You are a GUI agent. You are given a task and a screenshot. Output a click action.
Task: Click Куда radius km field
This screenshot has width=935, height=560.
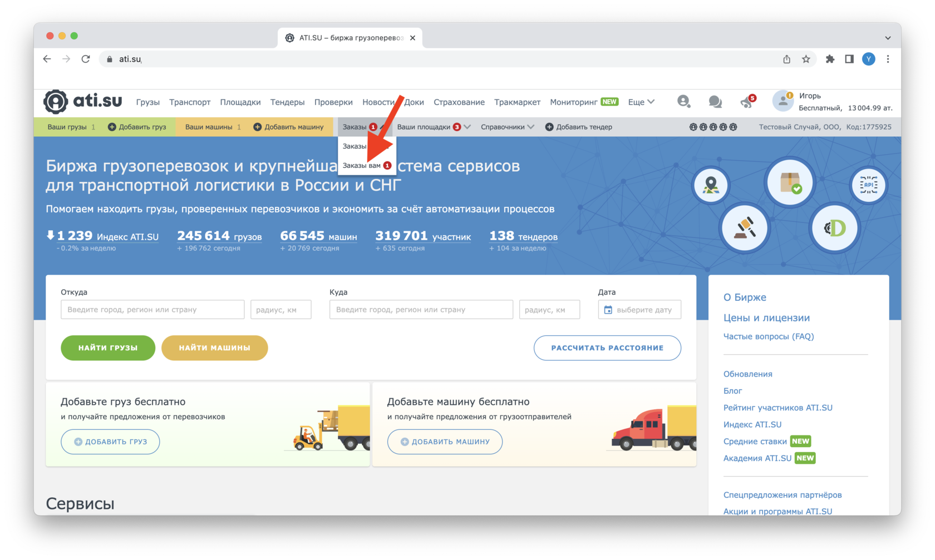click(x=549, y=310)
